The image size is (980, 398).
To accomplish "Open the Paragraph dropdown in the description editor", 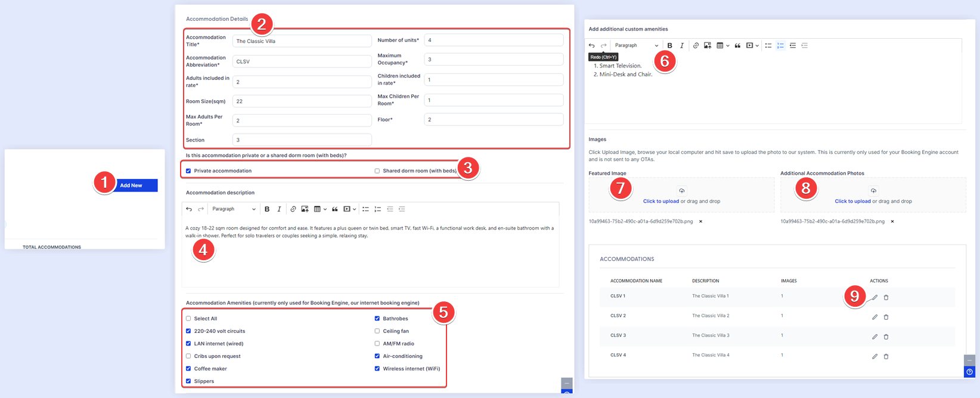I will tap(234, 209).
